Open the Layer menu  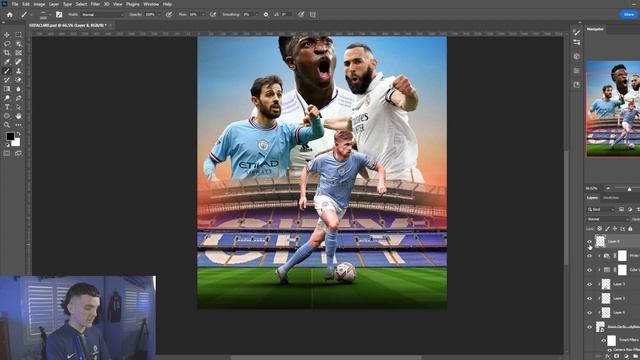(54, 4)
